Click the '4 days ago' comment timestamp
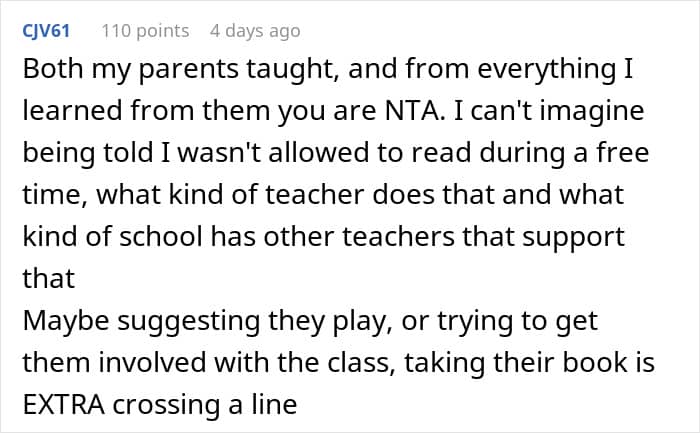The image size is (700, 433). 254,31
